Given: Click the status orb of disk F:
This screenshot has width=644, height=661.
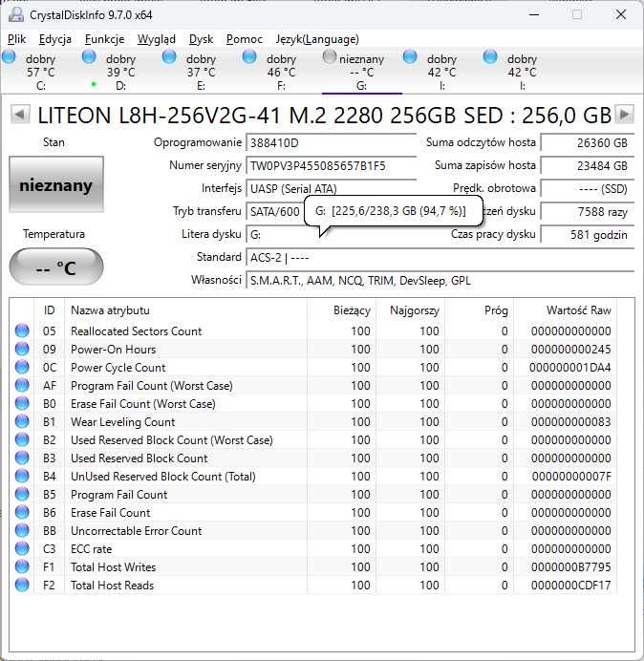Looking at the screenshot, I should click(249, 56).
